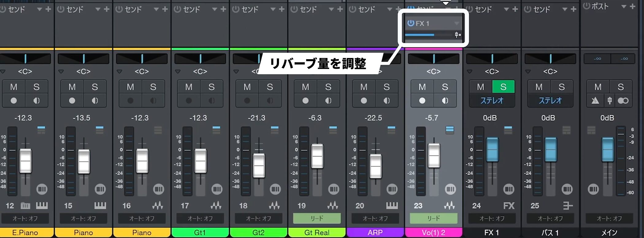Image resolution: width=644 pixels, height=238 pixels.
Task: Click the stereo button on bus 1 channel
Action: pos(550,101)
